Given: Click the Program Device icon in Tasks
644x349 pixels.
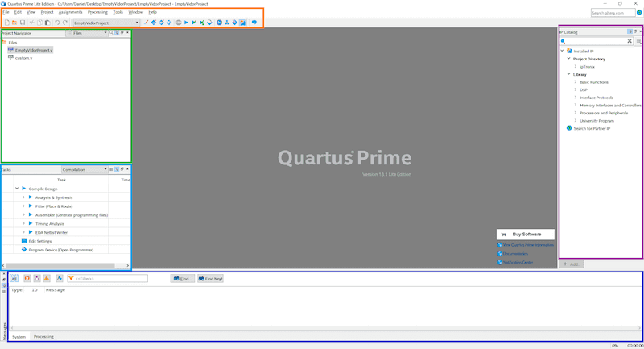Looking at the screenshot, I should (24, 250).
